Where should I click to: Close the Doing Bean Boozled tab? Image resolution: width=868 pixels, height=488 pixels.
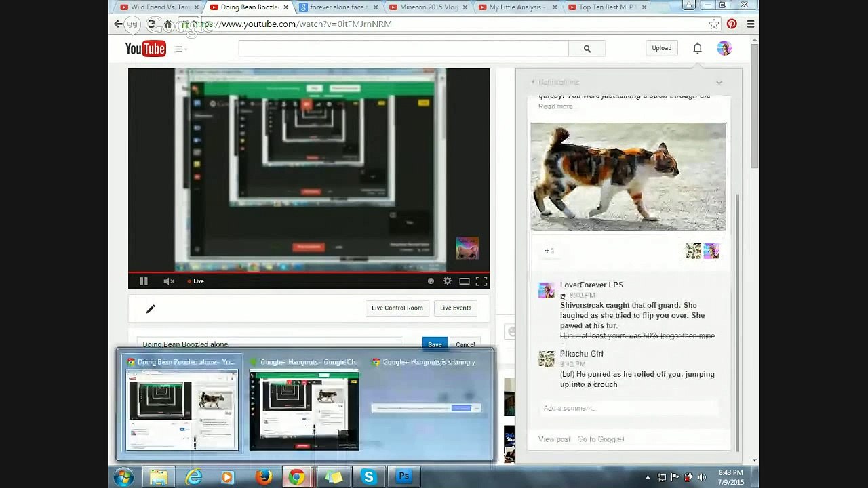coord(285,7)
